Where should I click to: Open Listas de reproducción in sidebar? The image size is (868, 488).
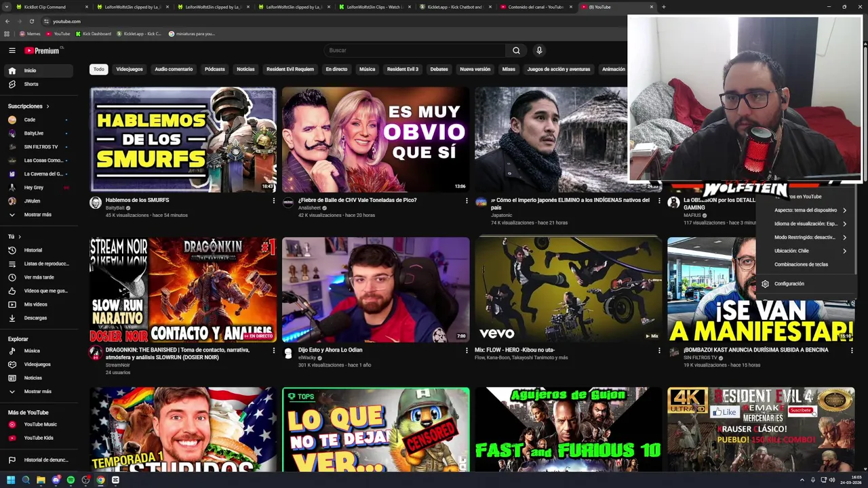(x=39, y=264)
